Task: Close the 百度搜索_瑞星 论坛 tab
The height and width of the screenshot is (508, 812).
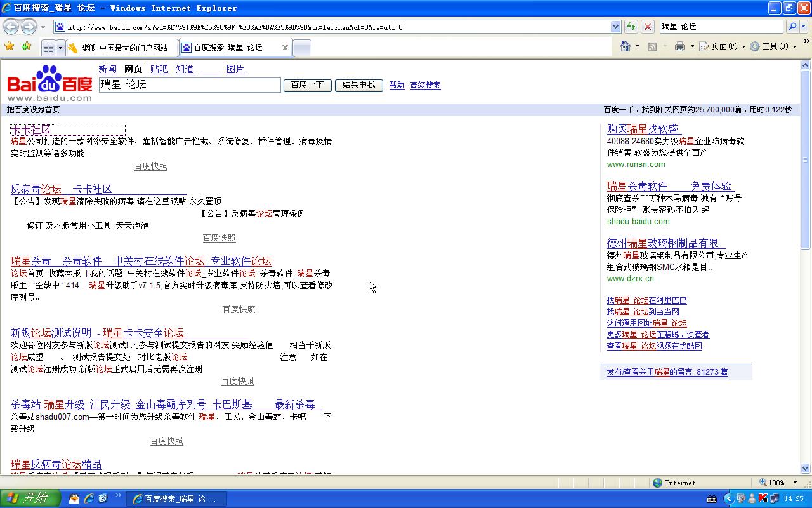Action: click(285, 48)
